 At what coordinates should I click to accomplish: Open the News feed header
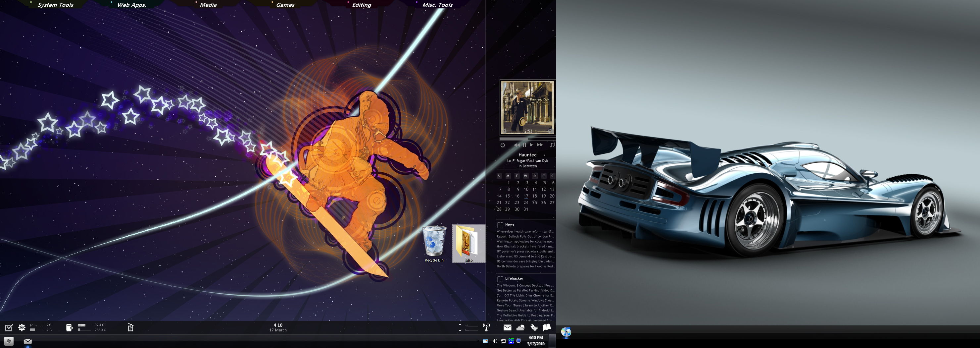tap(510, 225)
